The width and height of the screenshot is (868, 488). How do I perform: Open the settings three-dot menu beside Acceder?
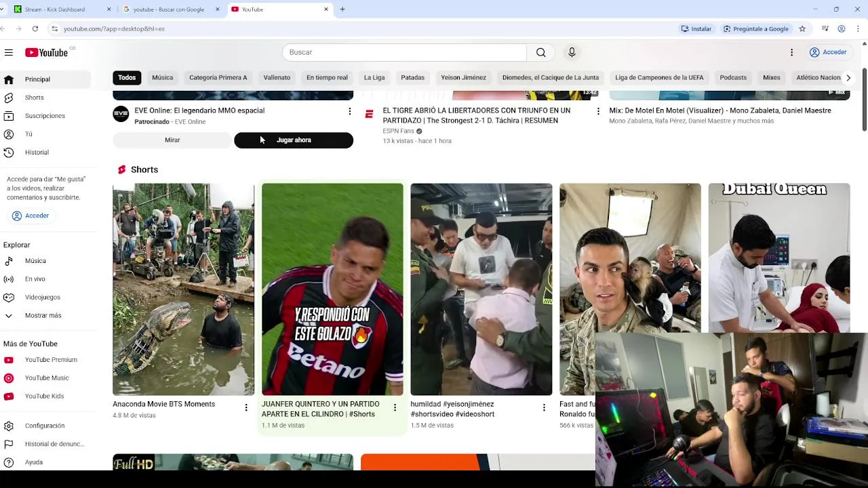coord(791,52)
